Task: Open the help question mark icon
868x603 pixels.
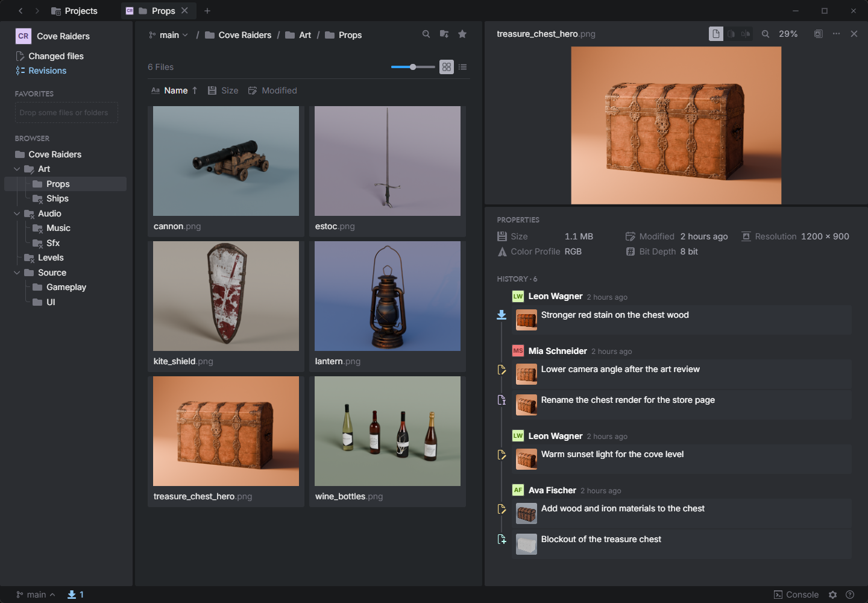Action: 850,595
